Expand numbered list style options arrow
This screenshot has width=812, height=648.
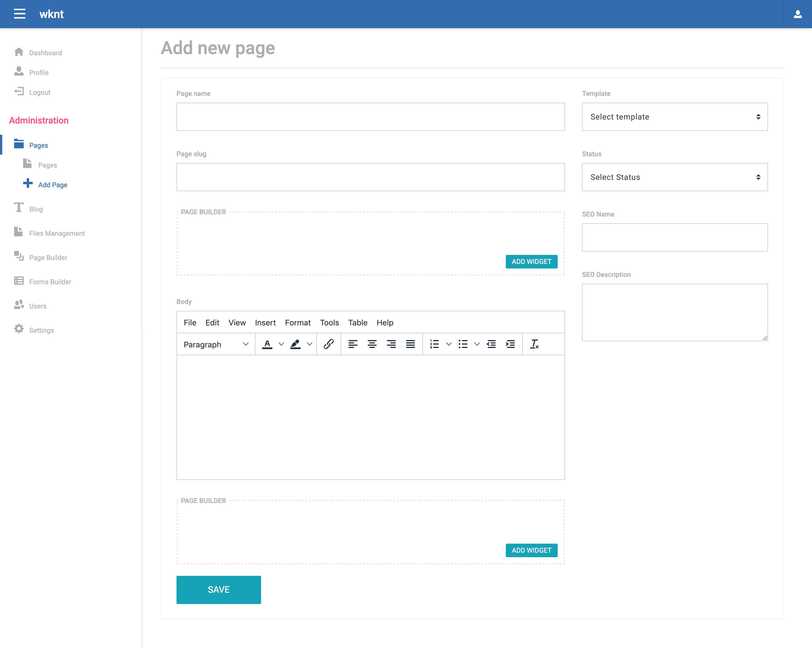tap(449, 344)
